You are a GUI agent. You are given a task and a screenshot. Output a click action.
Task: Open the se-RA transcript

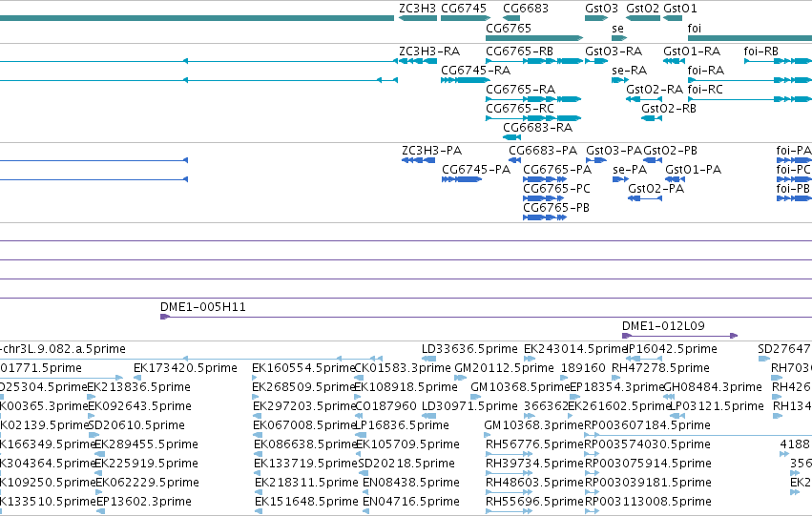tap(629, 71)
